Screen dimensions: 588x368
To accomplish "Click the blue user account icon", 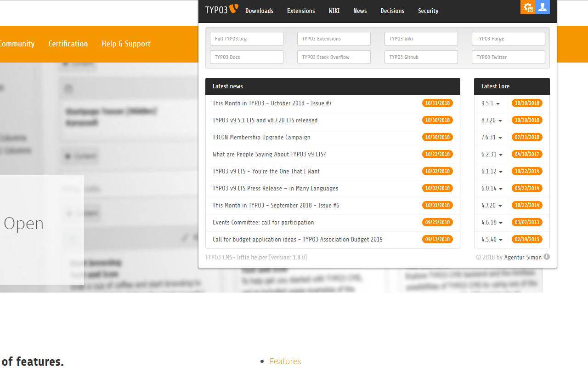I will (543, 7).
